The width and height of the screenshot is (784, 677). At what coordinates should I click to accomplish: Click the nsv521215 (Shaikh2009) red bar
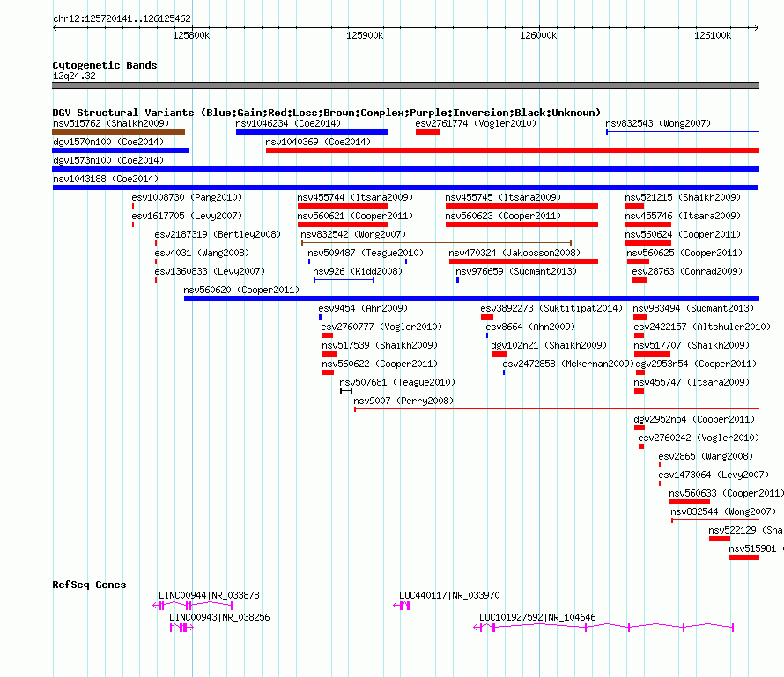(x=634, y=206)
